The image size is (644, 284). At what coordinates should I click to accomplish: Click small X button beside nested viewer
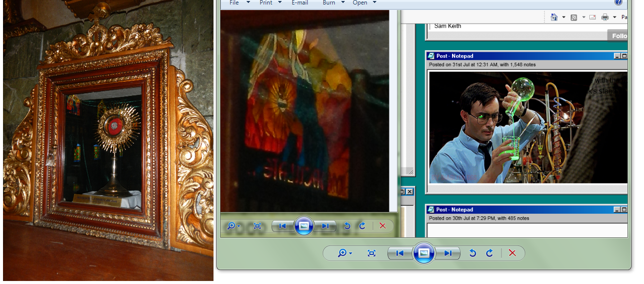point(409,192)
